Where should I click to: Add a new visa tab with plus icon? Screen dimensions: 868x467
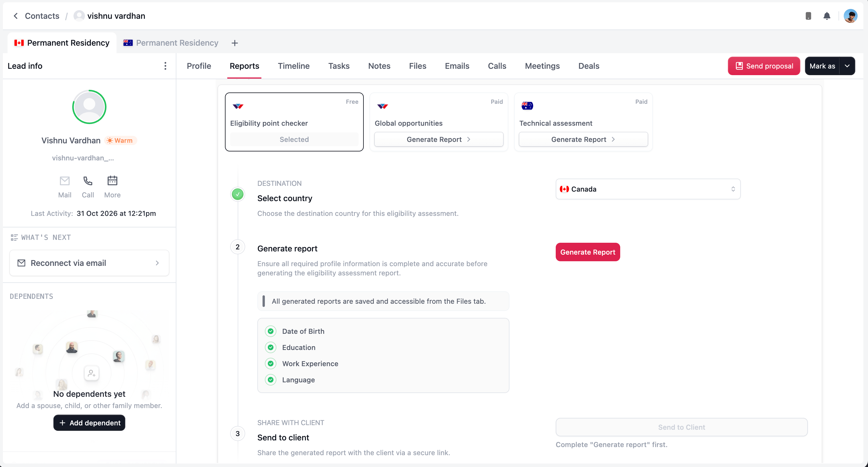234,43
